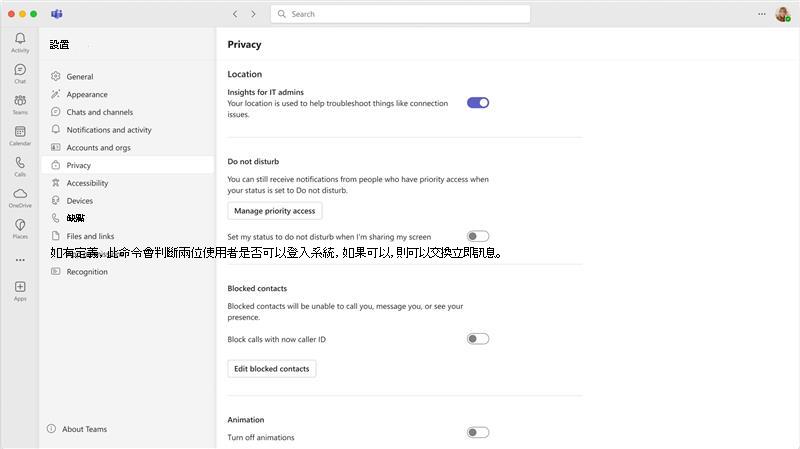Viewport: 800px width, 449px height.
Task: Click the Accounts and orgs card icon
Action: coord(56,147)
